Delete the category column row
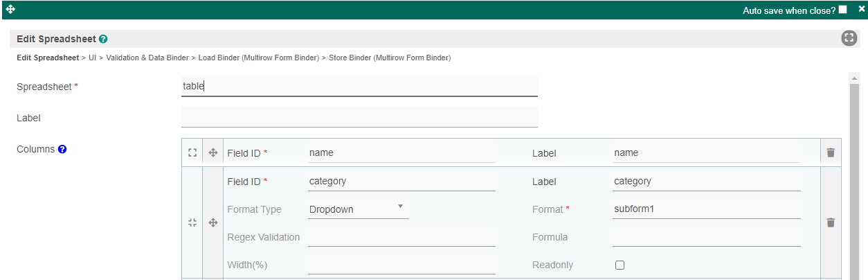The image size is (868, 280). (831, 222)
